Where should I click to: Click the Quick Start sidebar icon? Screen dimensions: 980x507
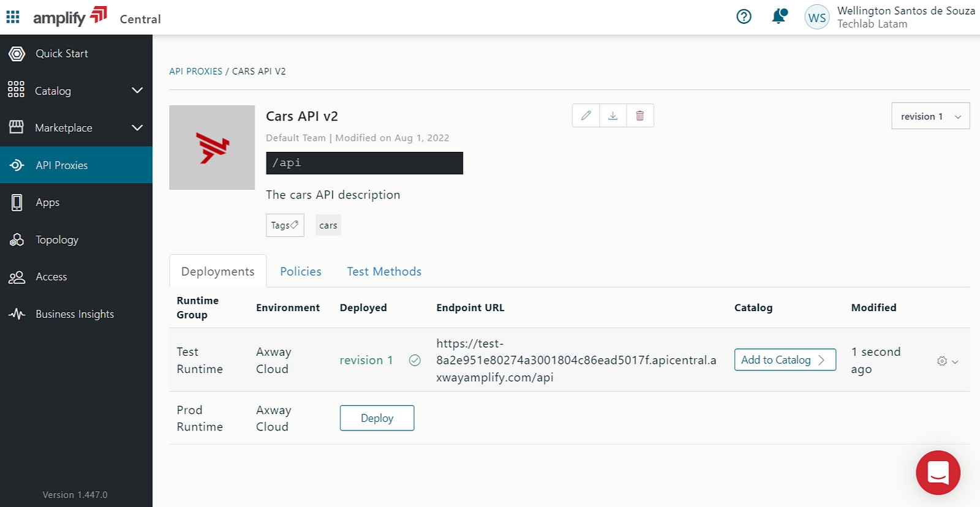[x=17, y=54]
